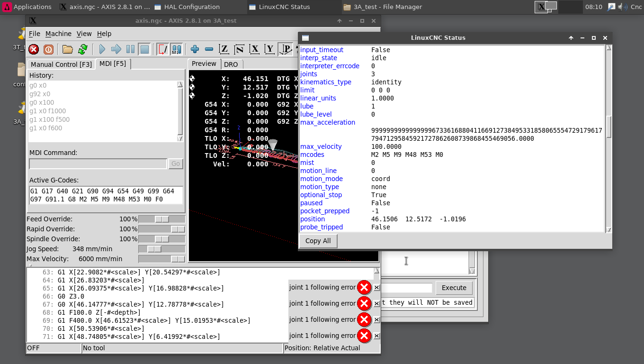644x364 pixels.
Task: Adjust the Max Velocity slider
Action: point(161,259)
